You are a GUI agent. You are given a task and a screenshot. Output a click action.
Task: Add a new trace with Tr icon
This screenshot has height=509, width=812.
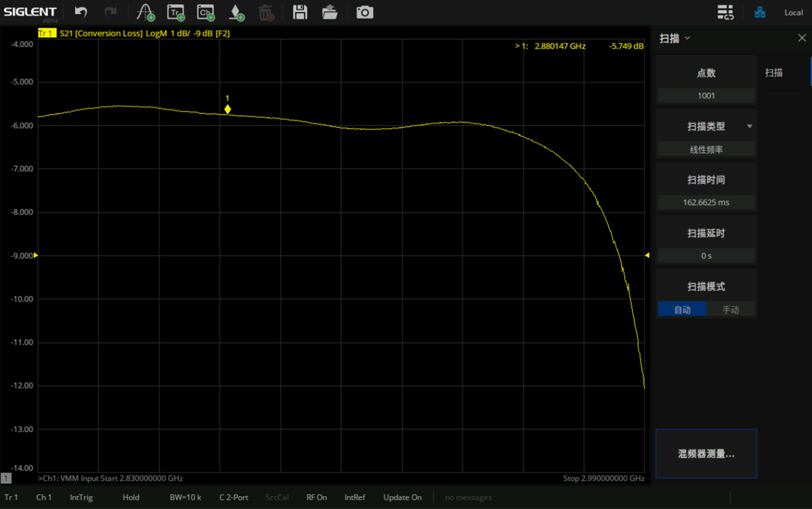click(x=176, y=12)
